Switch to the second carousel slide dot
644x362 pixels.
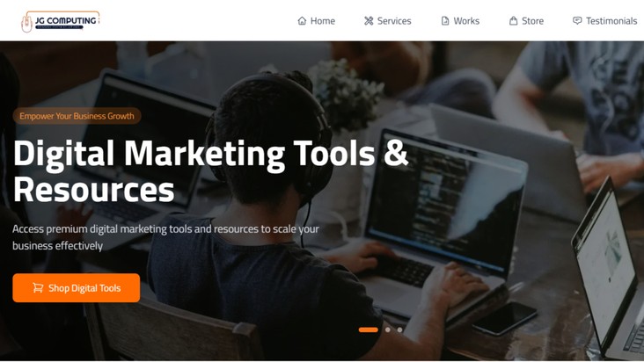tap(388, 329)
